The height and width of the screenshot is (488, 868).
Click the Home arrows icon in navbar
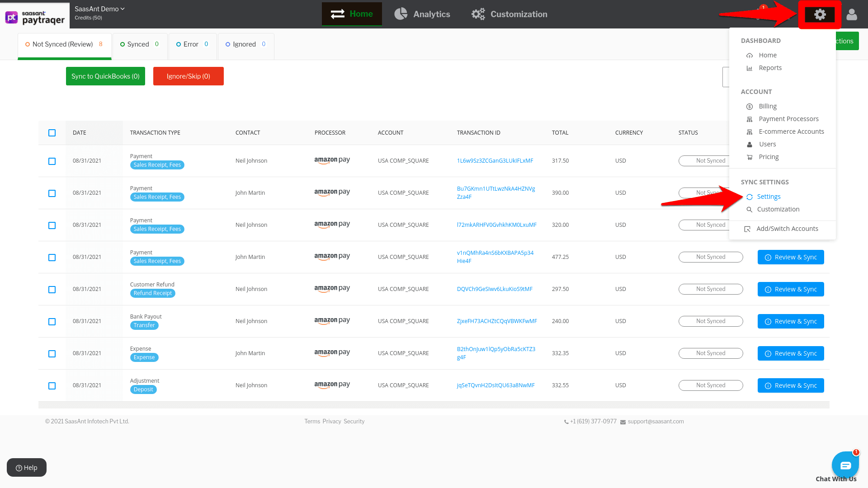click(x=338, y=14)
